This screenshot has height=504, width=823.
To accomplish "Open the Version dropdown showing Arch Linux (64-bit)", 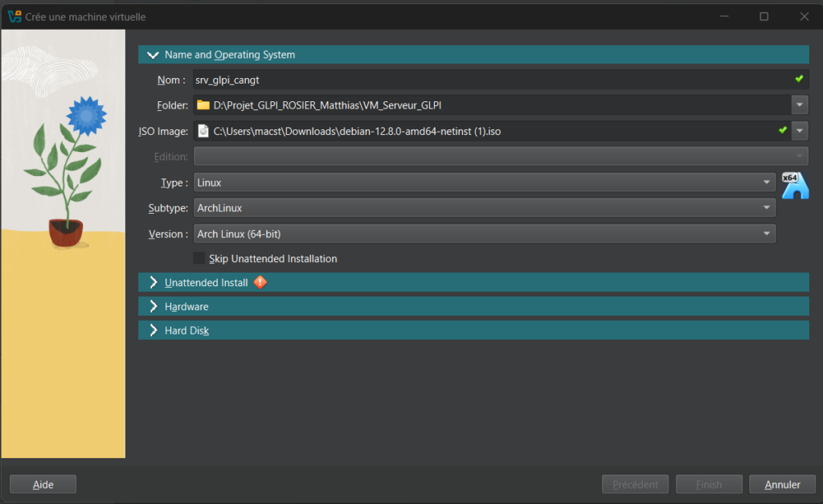I will pos(484,234).
